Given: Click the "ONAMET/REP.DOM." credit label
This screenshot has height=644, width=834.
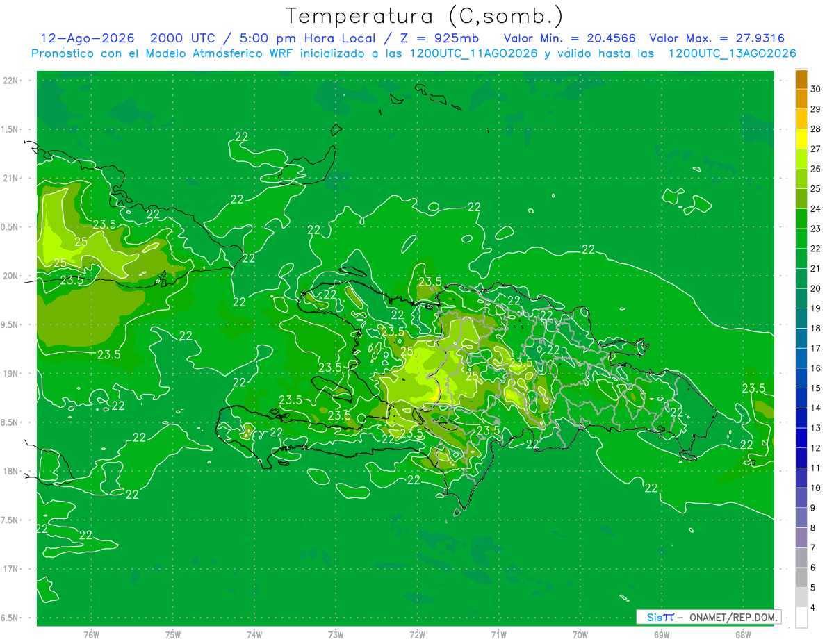Looking at the screenshot, I should (734, 617).
